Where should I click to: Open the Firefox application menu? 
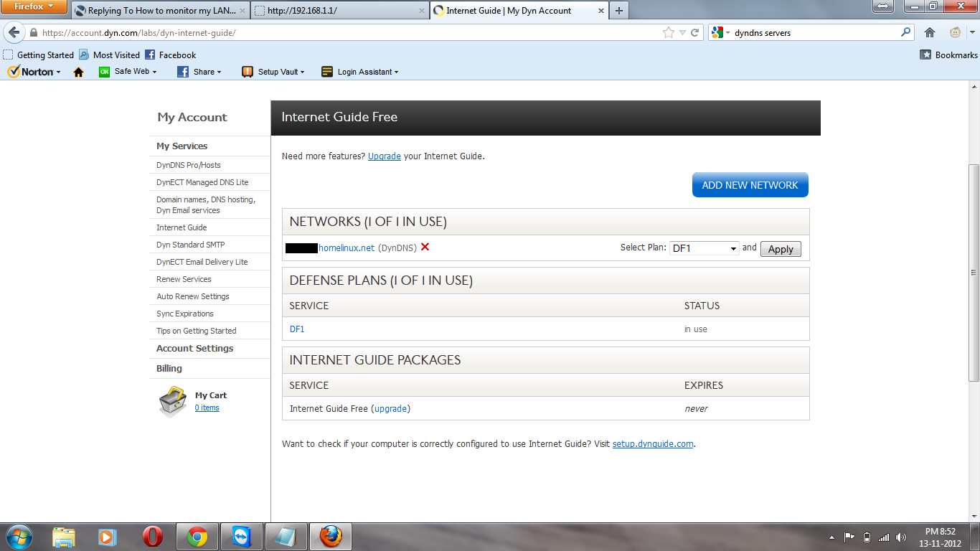coord(34,7)
